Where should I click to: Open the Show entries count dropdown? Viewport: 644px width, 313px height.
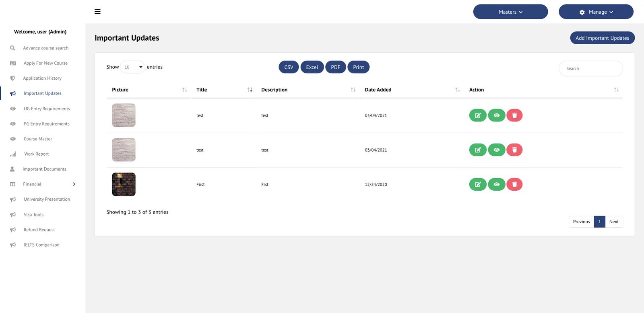click(132, 67)
